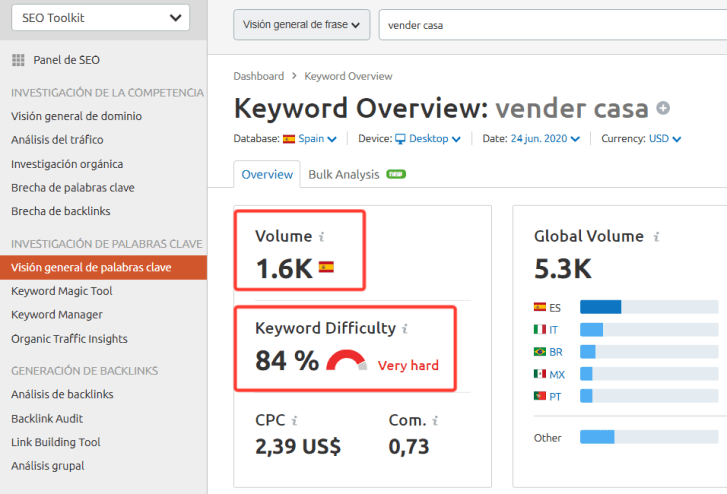The width and height of the screenshot is (727, 494).
Task: Click the Other volume bar
Action: click(649, 436)
